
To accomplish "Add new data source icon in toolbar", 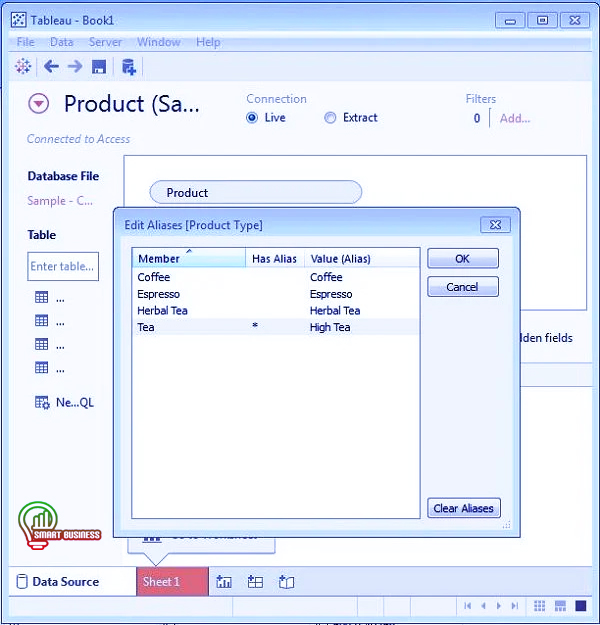I will [x=128, y=67].
